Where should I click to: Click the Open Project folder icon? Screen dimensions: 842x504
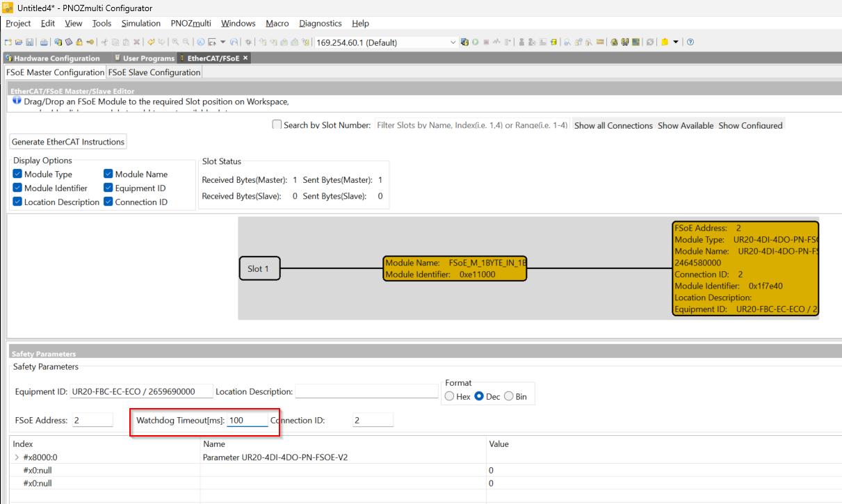click(x=19, y=42)
